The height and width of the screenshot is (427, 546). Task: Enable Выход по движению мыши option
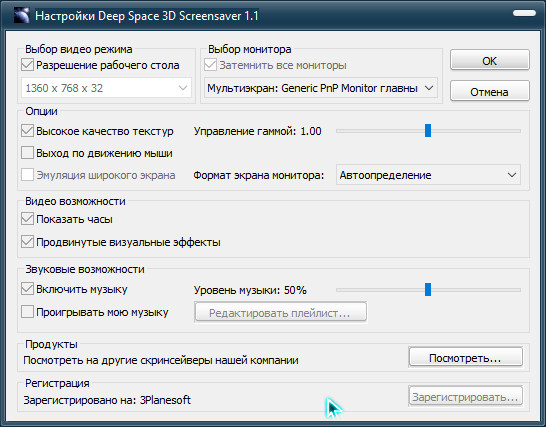tap(27, 153)
